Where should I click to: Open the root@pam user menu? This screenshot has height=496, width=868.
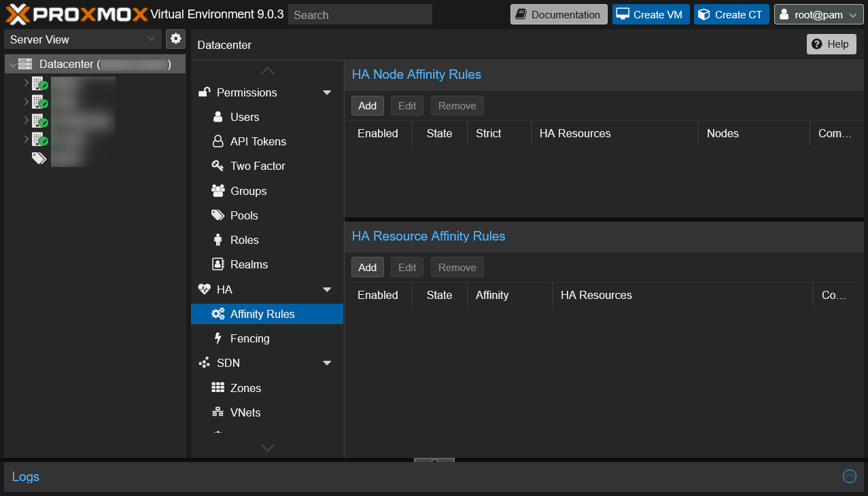click(x=818, y=14)
